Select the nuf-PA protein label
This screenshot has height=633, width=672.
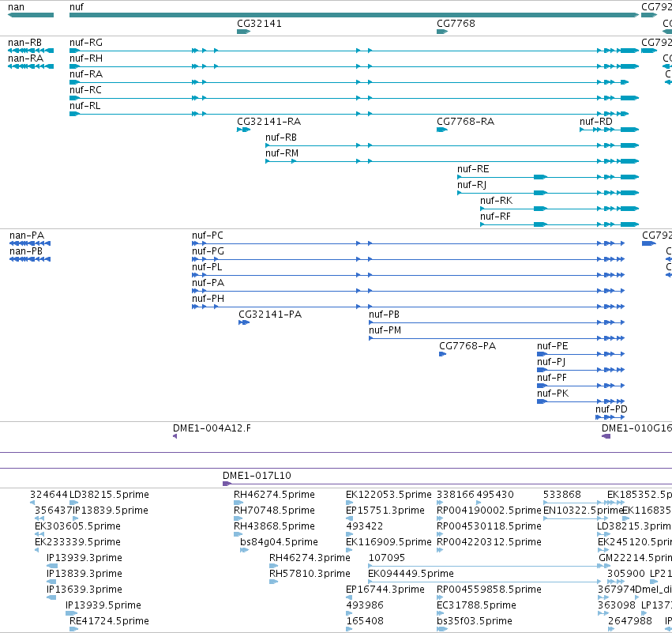(208, 283)
